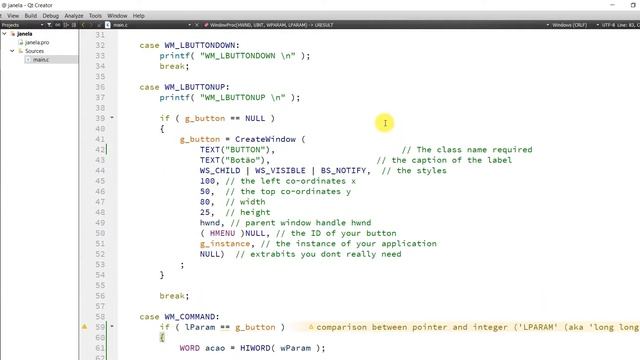Click the TEXT("BUTTON") argument
Image resolution: width=640 pixels, height=360 pixels.
235,150
